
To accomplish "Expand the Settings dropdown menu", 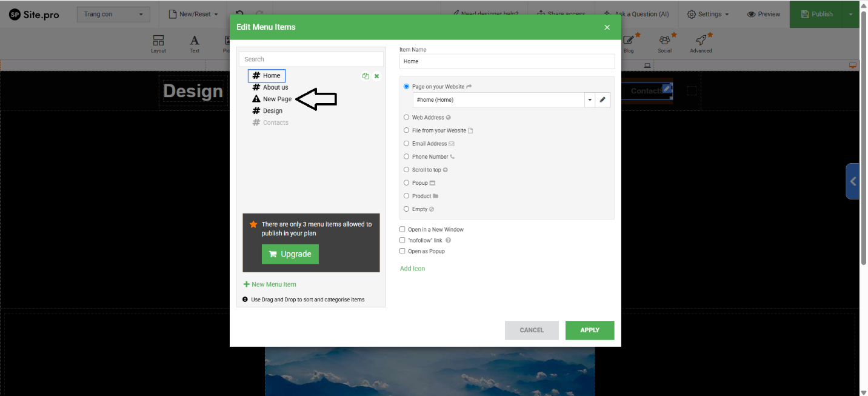I will [708, 15].
